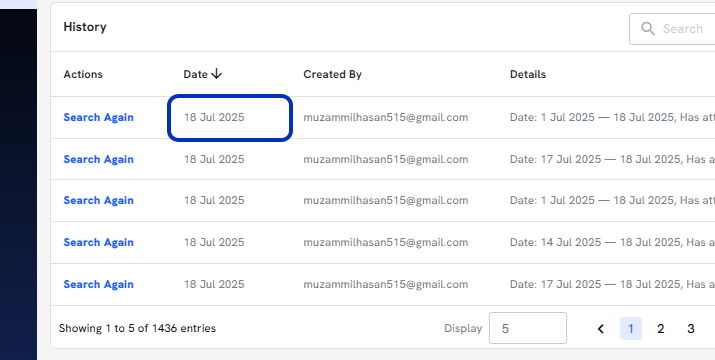Go to page 3
715x360 pixels.
pos(691,329)
